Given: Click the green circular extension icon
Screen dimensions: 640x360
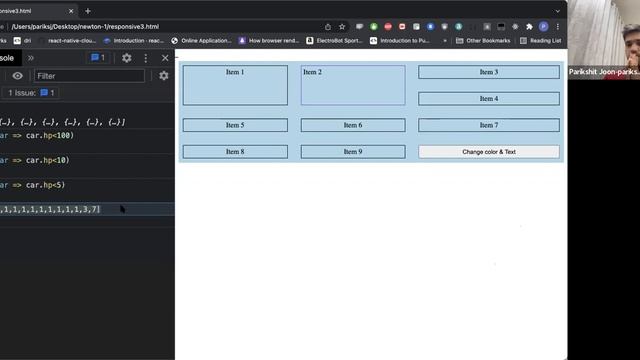Looking at the screenshot, I should point(373,27).
